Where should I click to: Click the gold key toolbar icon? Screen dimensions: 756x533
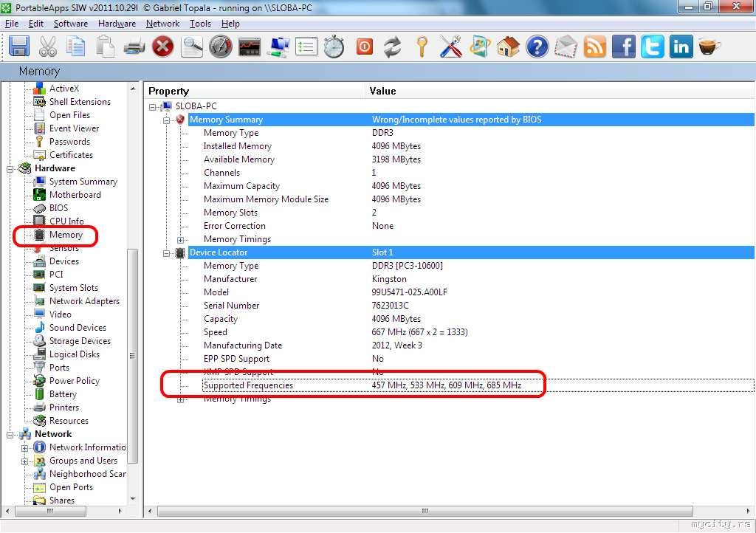[422, 47]
